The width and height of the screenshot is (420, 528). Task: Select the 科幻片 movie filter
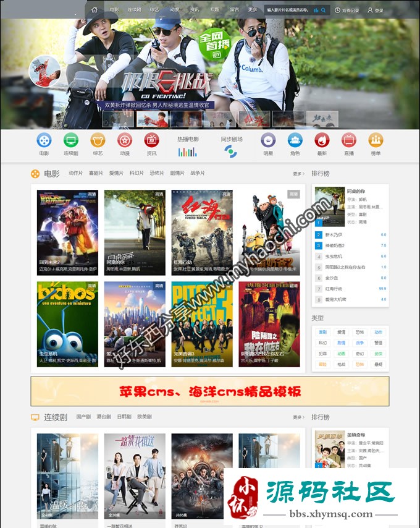[x=136, y=173]
